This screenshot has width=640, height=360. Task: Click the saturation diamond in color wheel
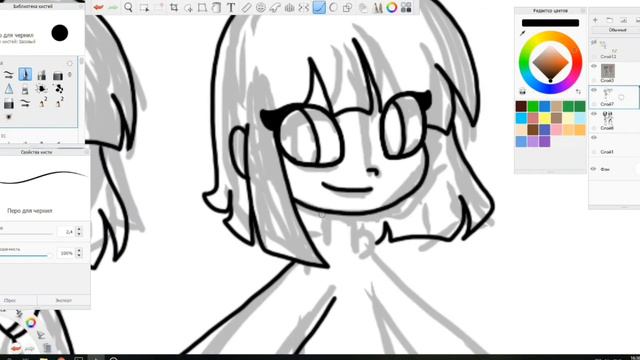click(x=550, y=63)
